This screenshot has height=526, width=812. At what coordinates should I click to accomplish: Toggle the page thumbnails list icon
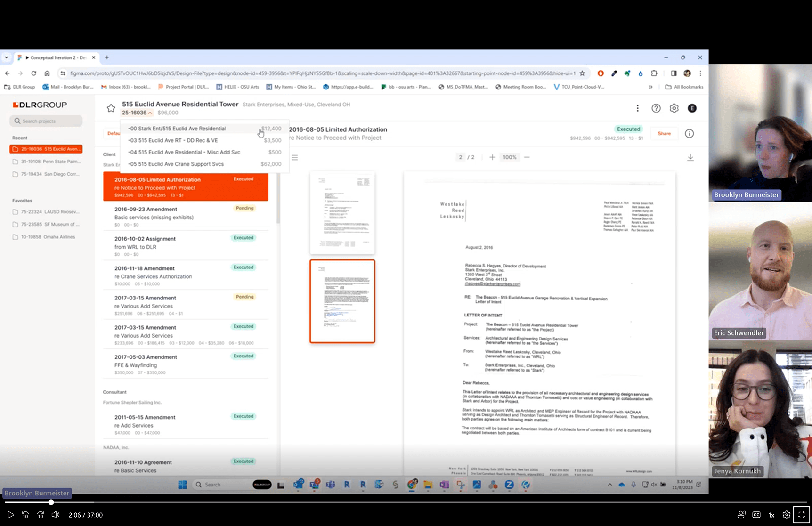(295, 157)
